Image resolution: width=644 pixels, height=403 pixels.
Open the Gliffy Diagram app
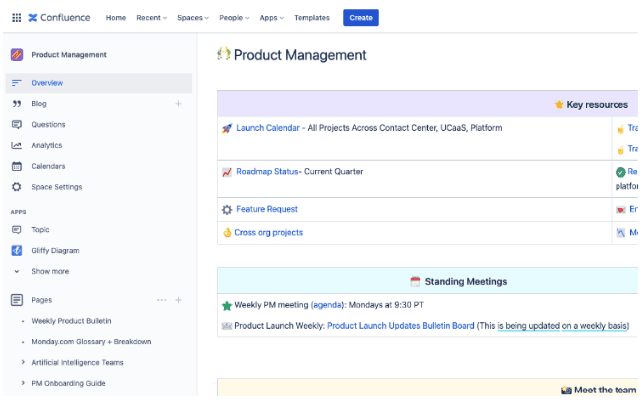tap(55, 250)
